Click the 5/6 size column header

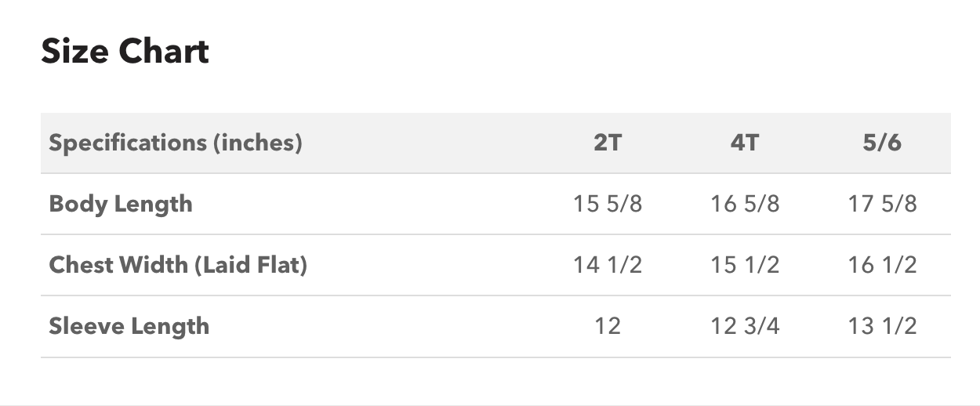click(882, 143)
